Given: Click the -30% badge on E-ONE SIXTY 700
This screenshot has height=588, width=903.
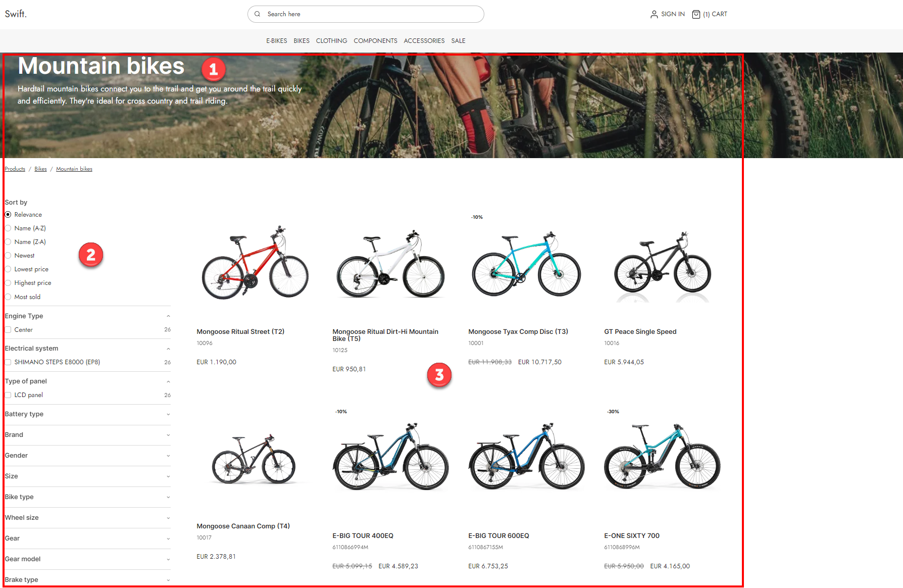Looking at the screenshot, I should pyautogui.click(x=613, y=412).
